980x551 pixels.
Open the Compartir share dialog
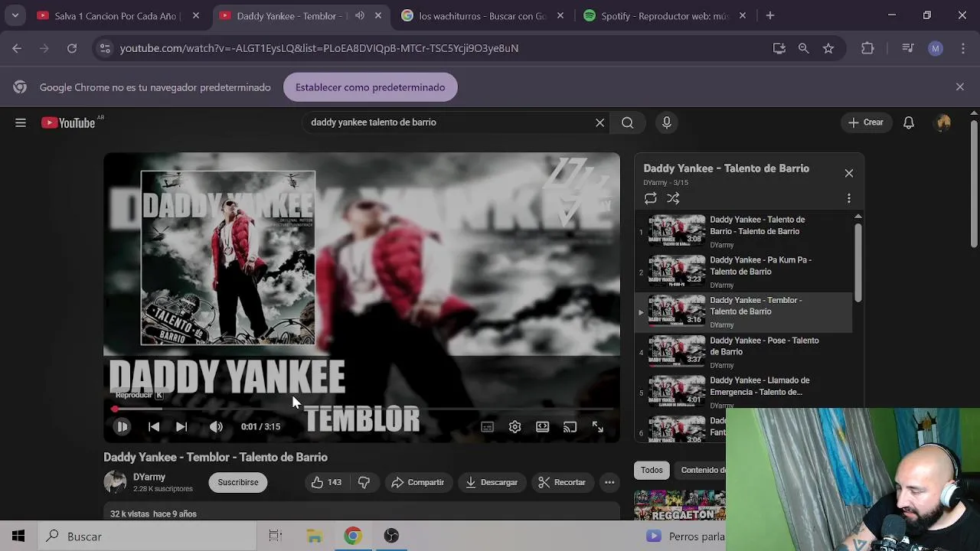417,482
